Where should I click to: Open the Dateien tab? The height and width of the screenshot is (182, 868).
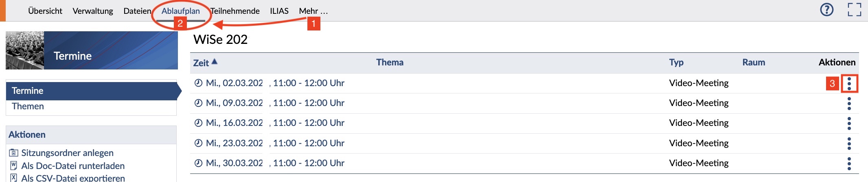[137, 11]
